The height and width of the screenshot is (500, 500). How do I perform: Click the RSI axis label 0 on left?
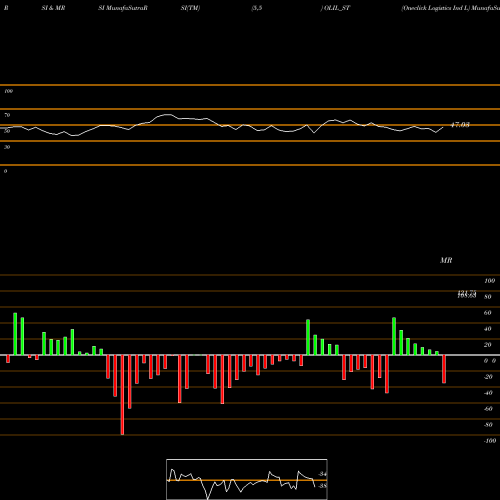click(x=5, y=171)
